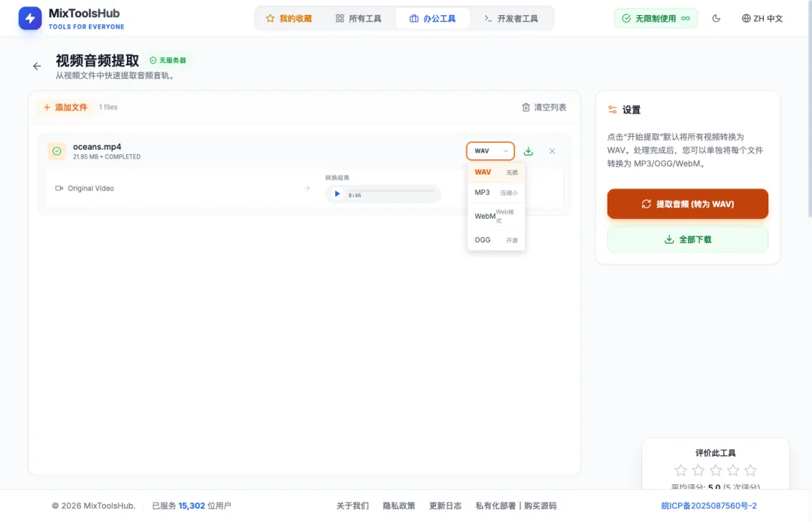
Task: Open the ZH 中文 language selector
Action: click(762, 19)
